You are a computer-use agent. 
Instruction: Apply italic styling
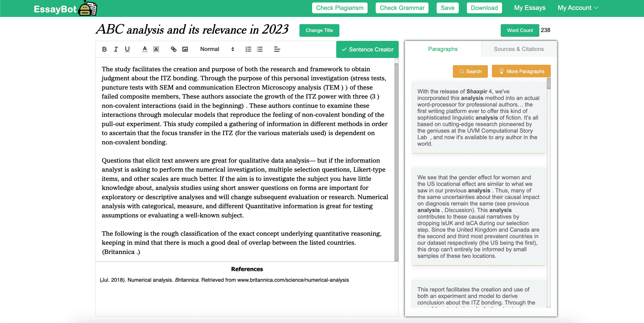[x=115, y=49]
